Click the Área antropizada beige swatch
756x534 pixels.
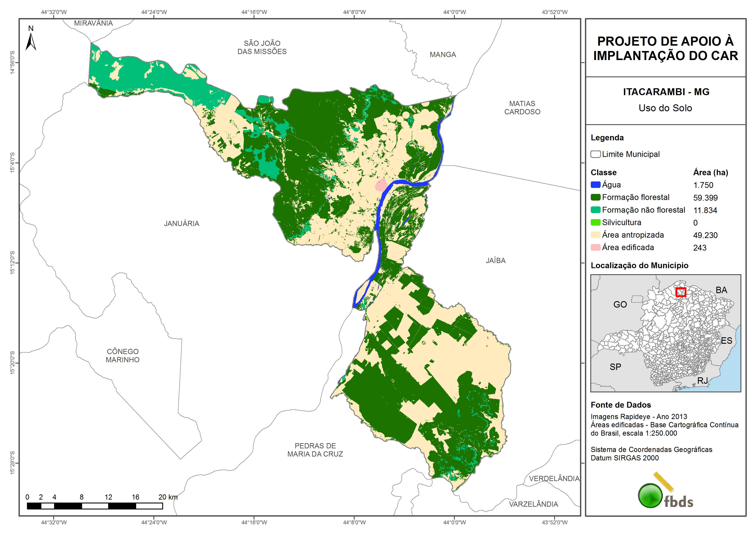[x=595, y=235]
